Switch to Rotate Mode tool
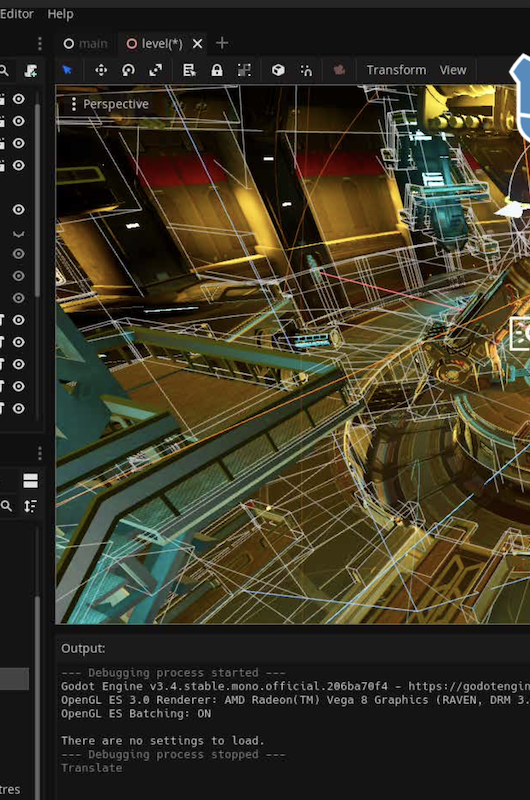Screen dimensions: 530x800 tap(128, 70)
